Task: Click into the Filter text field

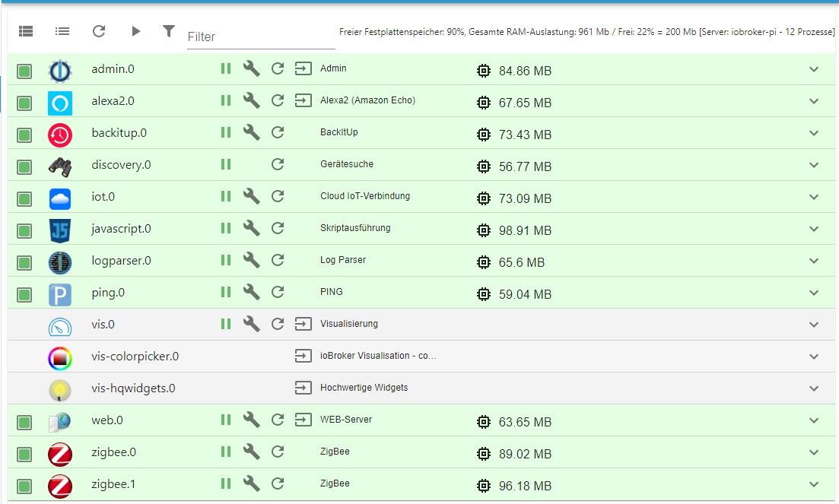Action: [x=260, y=36]
